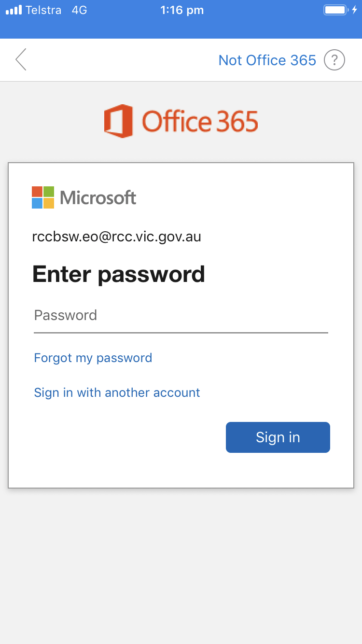Tap the orange Office logo icon
The height and width of the screenshot is (644, 362).
click(118, 121)
